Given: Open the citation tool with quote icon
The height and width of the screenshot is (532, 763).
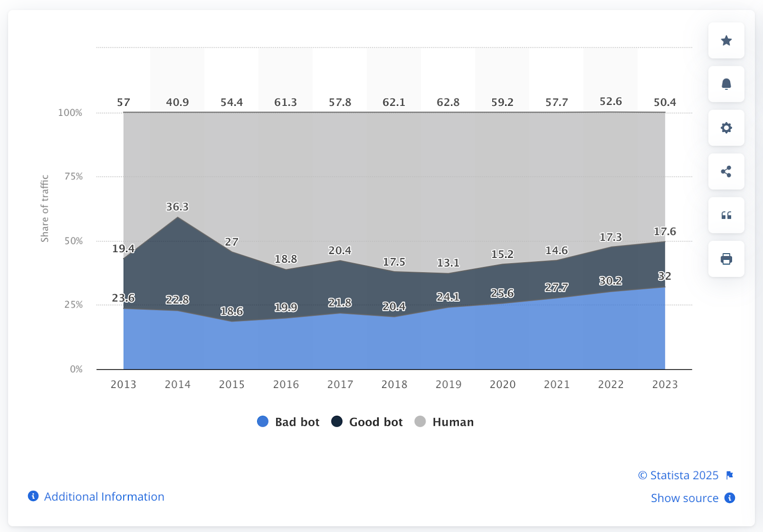Looking at the screenshot, I should (x=726, y=215).
